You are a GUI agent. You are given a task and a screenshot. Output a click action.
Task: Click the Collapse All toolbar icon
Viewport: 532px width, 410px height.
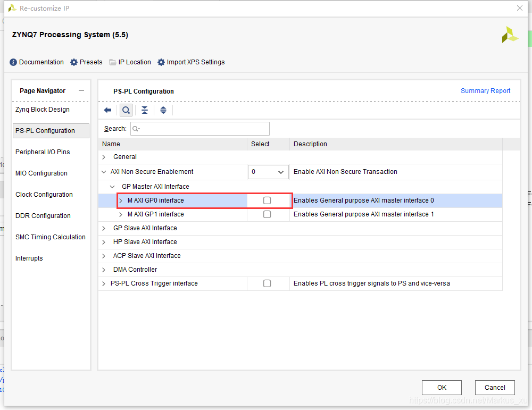(145, 110)
